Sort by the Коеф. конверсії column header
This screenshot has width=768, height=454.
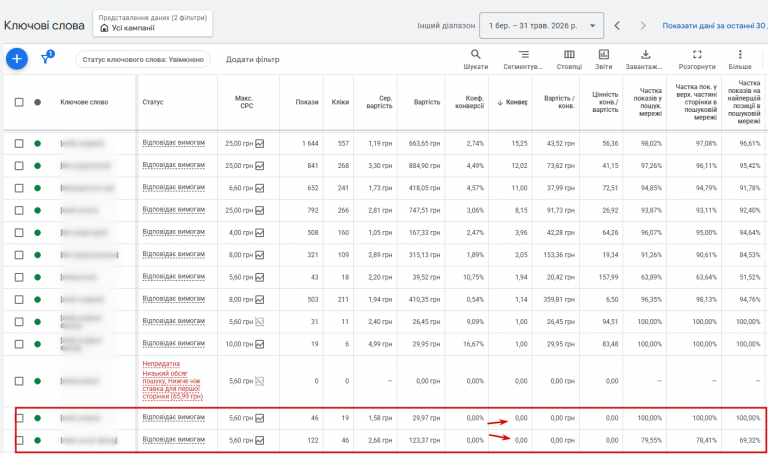tap(470, 102)
